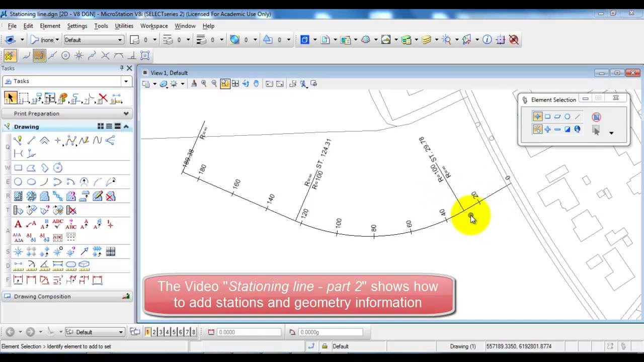Switch to Subtract selection mode minus
This screenshot has width=644, height=362.
(557, 129)
